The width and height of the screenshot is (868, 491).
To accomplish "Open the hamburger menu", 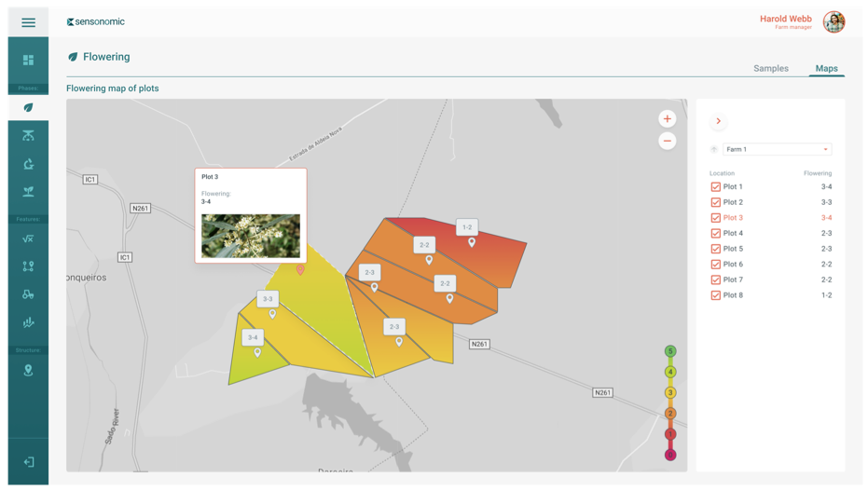I will click(28, 22).
